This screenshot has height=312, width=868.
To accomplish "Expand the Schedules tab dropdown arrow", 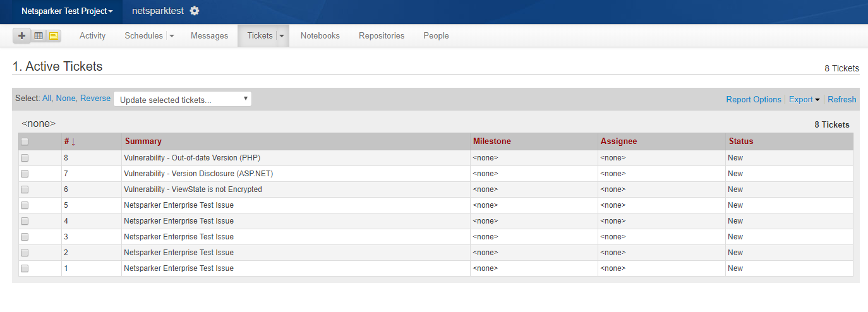I will (172, 36).
